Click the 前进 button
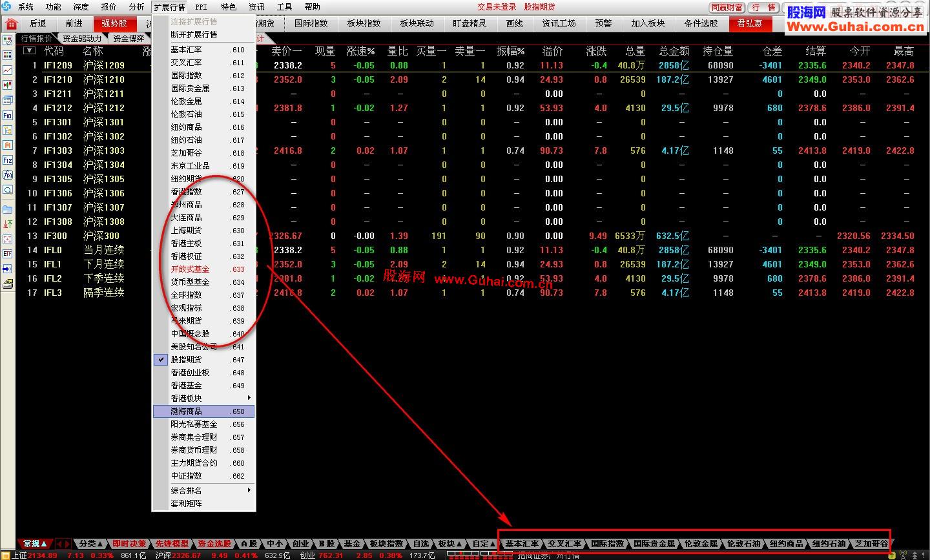 74,24
